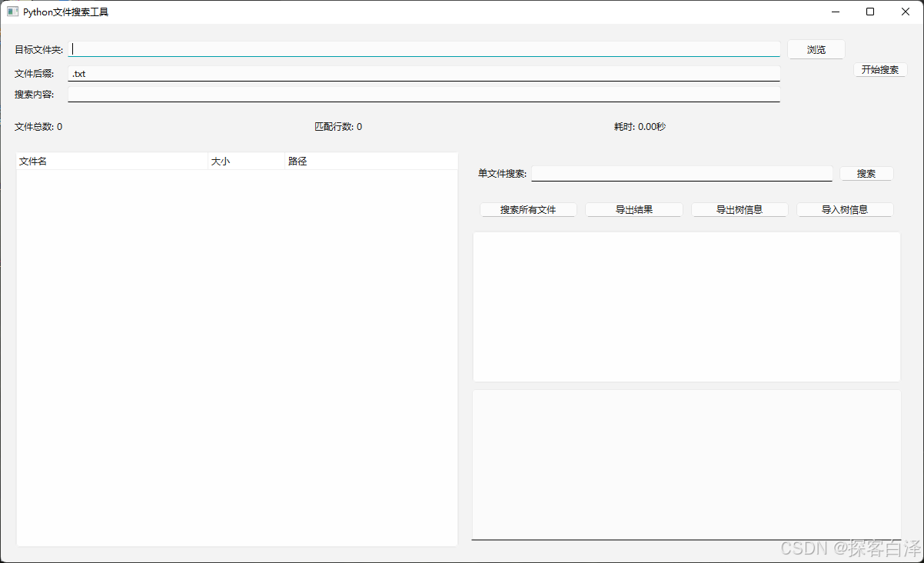Click the 文件名 column header

(x=32, y=161)
